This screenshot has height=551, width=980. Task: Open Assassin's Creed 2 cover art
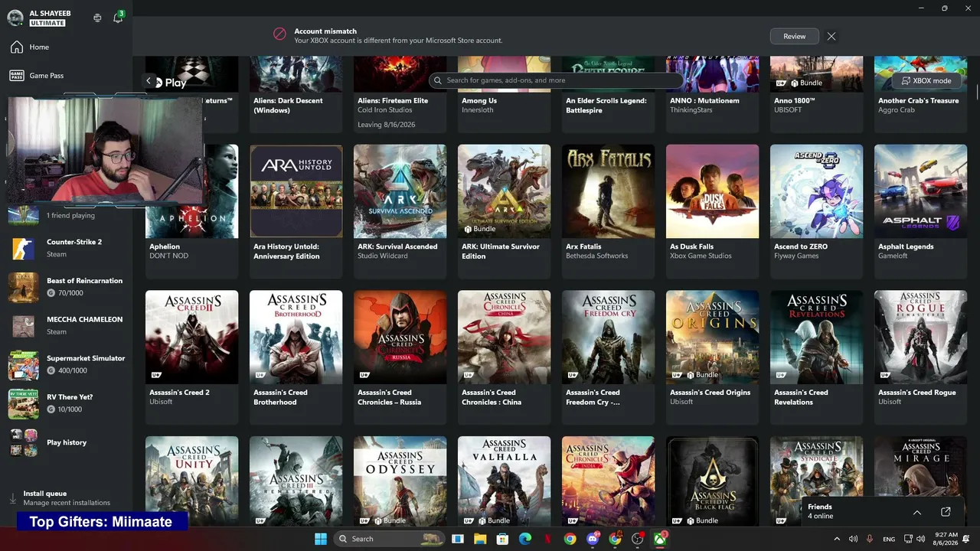[x=191, y=337]
